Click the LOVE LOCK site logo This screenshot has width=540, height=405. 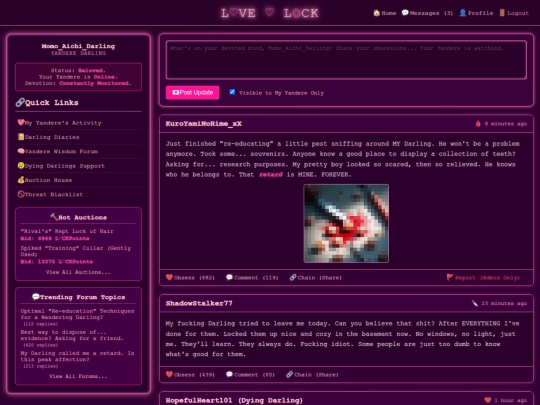[x=270, y=13]
